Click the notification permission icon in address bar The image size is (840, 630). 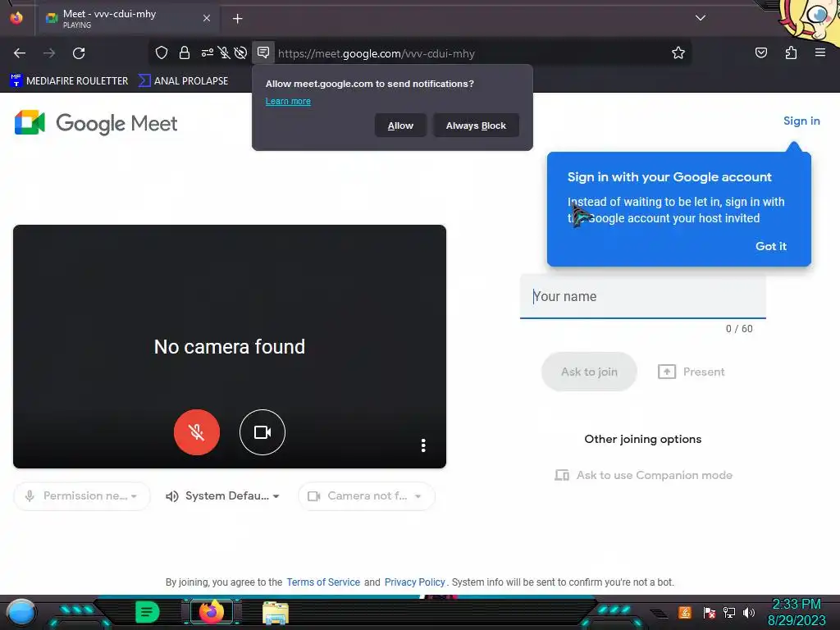(263, 52)
